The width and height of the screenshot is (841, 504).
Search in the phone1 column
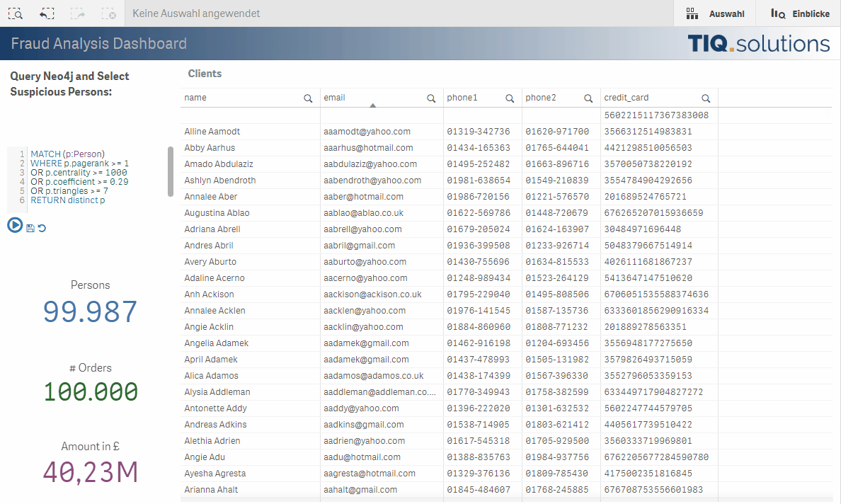510,98
